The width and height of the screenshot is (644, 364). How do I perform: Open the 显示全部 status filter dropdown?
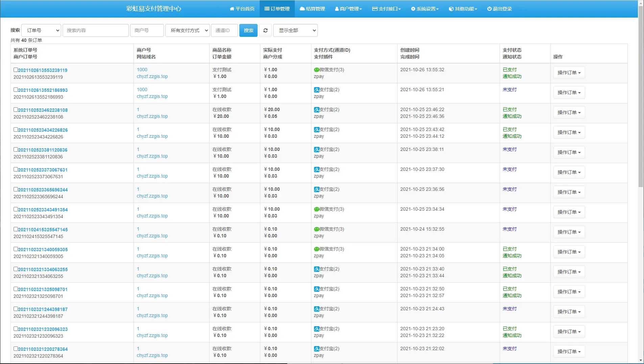coord(295,30)
